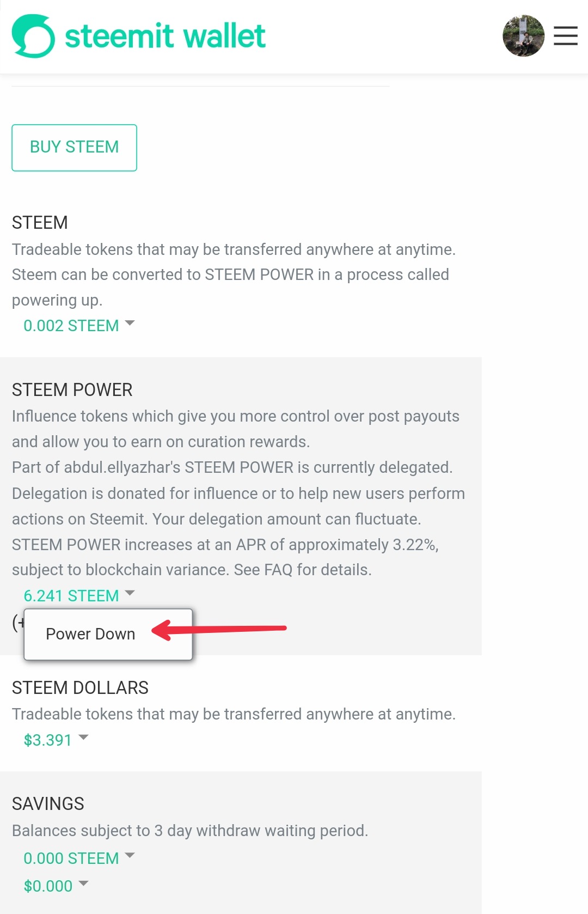Click the triangle arrow beside $3.391

[83, 738]
